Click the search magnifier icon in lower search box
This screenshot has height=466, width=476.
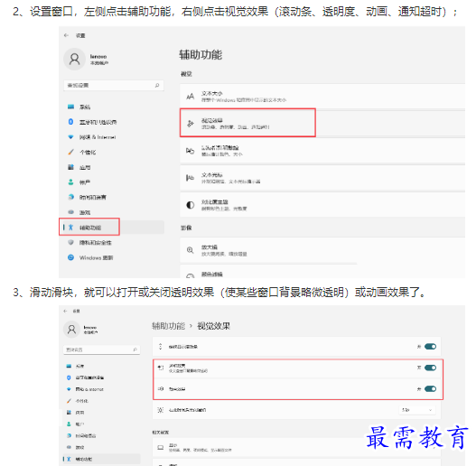[x=135, y=349]
